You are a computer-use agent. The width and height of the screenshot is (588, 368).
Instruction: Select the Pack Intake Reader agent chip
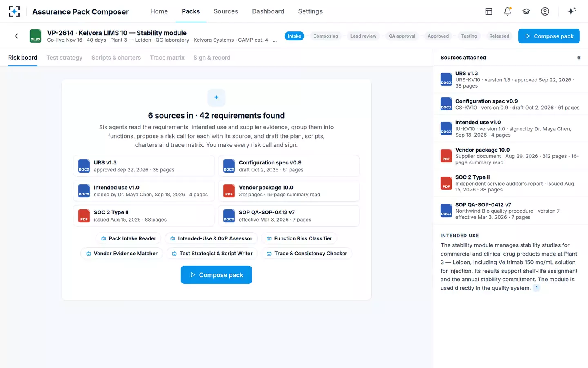pyautogui.click(x=129, y=238)
